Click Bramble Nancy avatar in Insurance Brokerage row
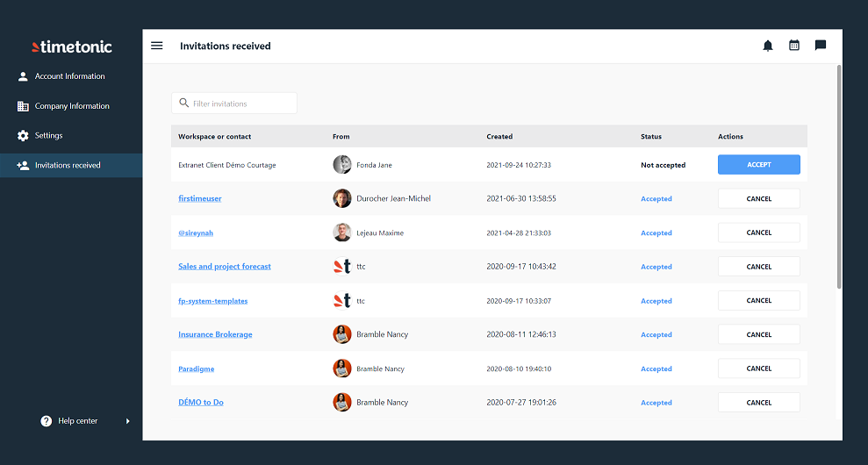Screen dimensions: 868x465 (x=342, y=334)
